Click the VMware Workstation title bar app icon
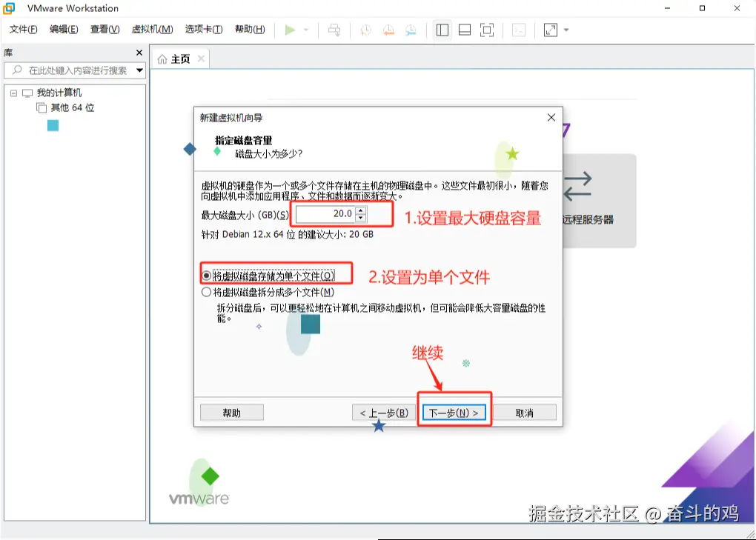This screenshot has width=756, height=540. [x=9, y=8]
